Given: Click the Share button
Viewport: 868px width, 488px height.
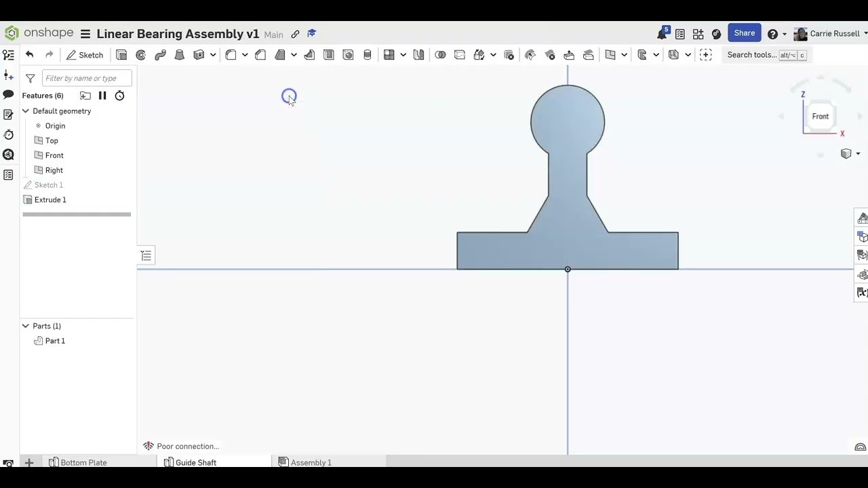Looking at the screenshot, I should click(x=744, y=33).
